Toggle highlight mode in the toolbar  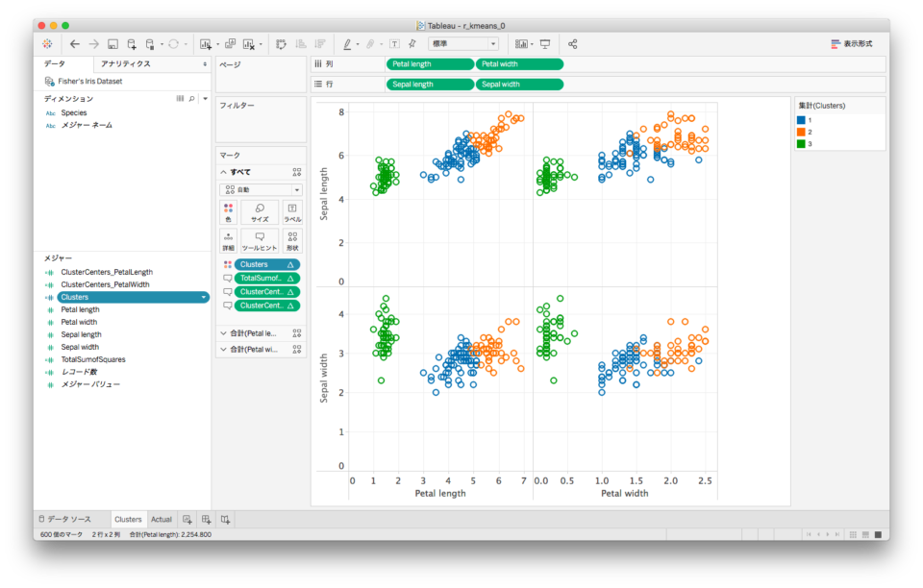tap(348, 43)
